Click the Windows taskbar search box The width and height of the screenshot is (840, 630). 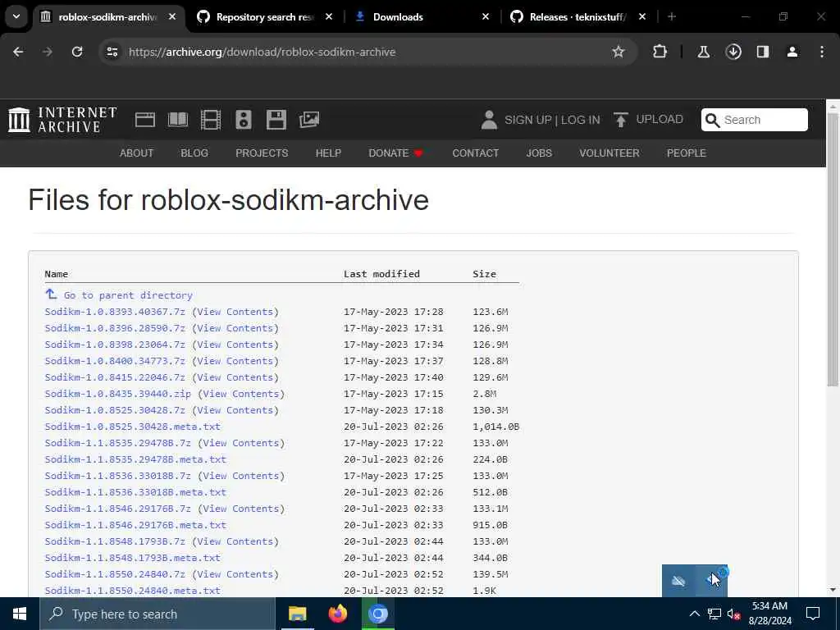157,614
